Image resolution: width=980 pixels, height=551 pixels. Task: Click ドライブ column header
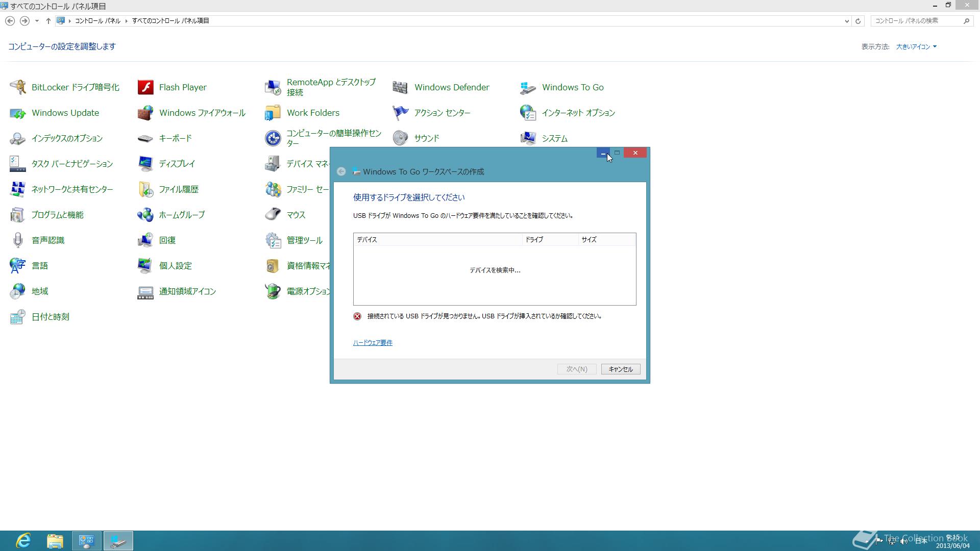coord(551,239)
